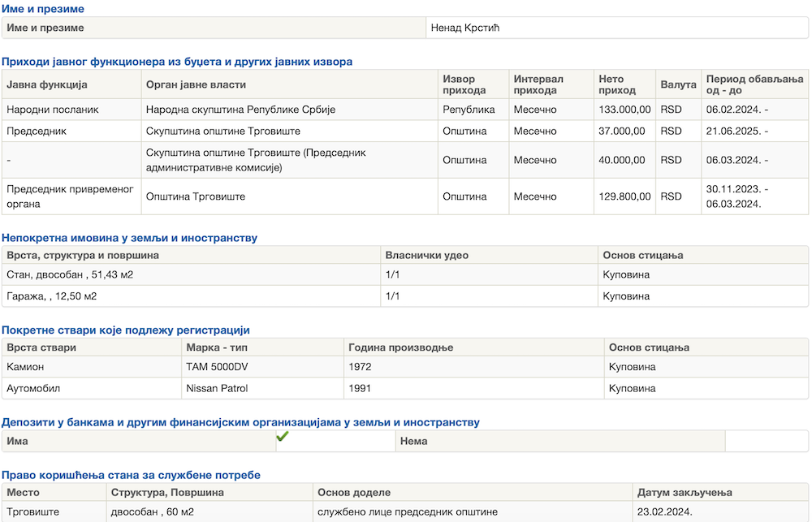The width and height of the screenshot is (812, 522).
Task: Select the 'Гаража, 12,50 м2' row
Action: (x=52, y=296)
